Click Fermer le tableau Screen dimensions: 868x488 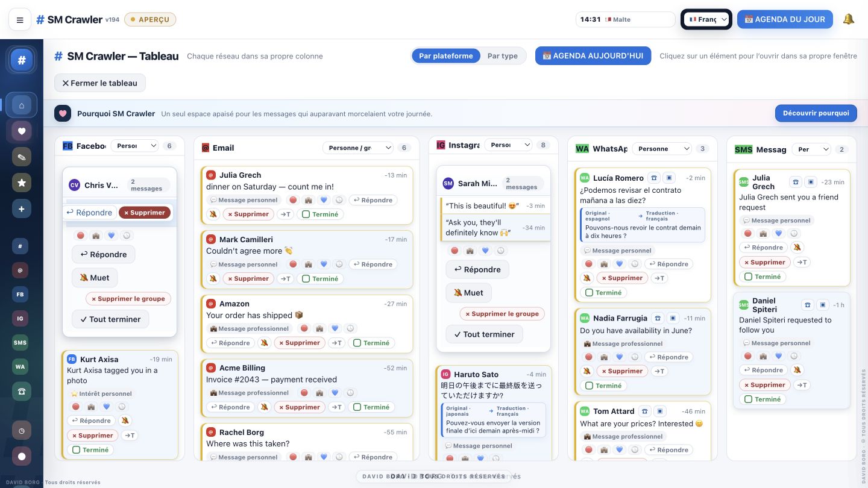click(x=100, y=83)
